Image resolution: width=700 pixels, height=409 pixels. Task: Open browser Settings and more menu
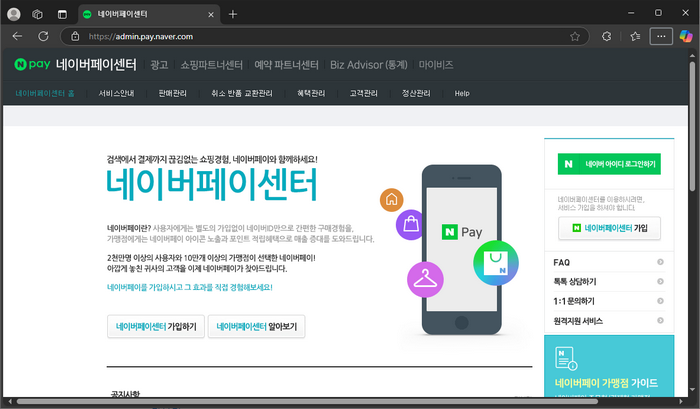coord(661,36)
